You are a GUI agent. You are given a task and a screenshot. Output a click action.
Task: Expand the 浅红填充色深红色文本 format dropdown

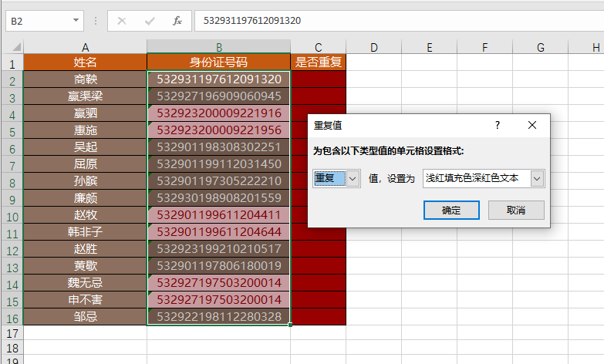click(537, 179)
